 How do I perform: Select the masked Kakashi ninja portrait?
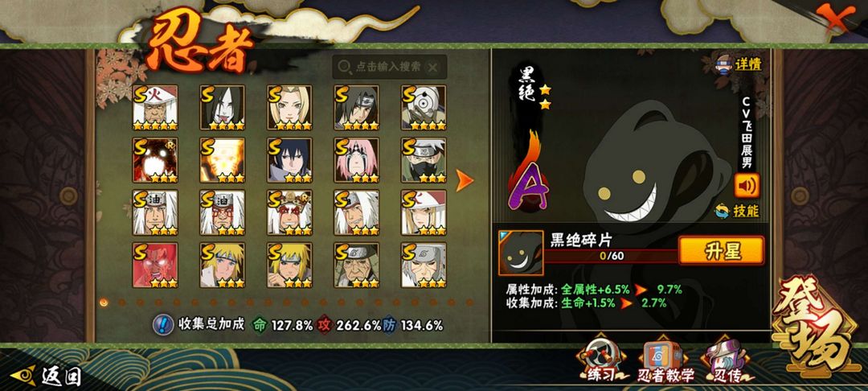(x=424, y=160)
